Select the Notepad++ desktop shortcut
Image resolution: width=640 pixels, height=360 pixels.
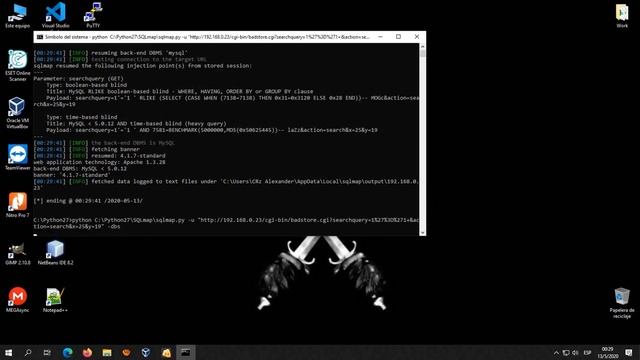coord(55,300)
